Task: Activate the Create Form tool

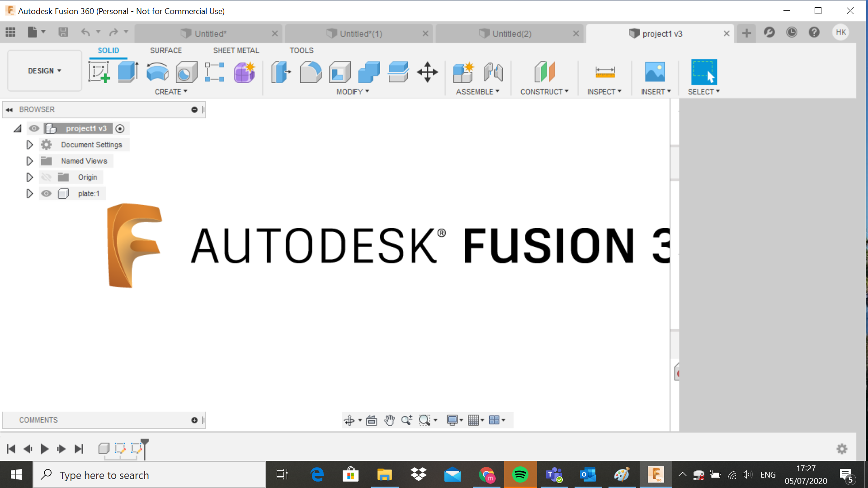Action: tap(244, 72)
